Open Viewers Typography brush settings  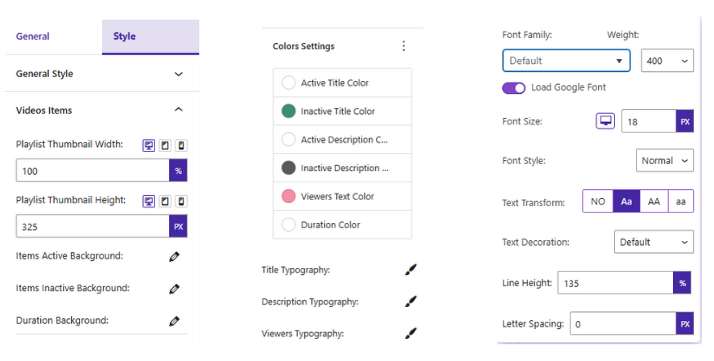click(x=410, y=333)
